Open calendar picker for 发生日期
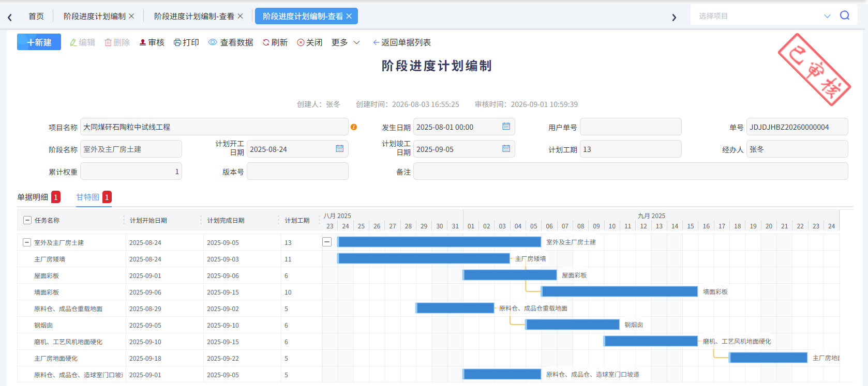Screen dimensions: 868x386 [x=506, y=127]
